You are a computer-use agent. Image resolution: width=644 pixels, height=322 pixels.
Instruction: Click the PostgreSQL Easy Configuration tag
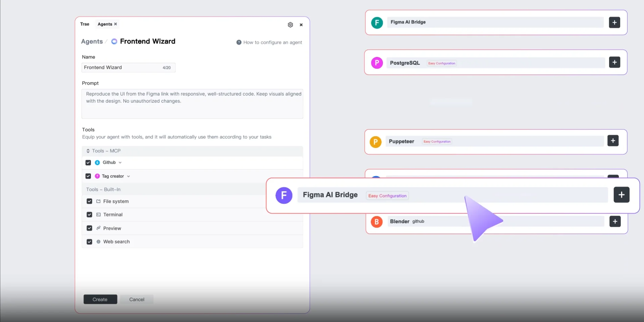pos(442,63)
